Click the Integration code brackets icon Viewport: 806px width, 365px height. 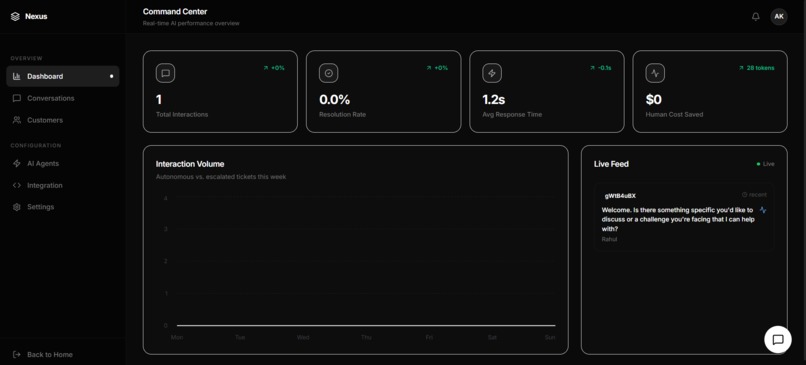(16, 185)
